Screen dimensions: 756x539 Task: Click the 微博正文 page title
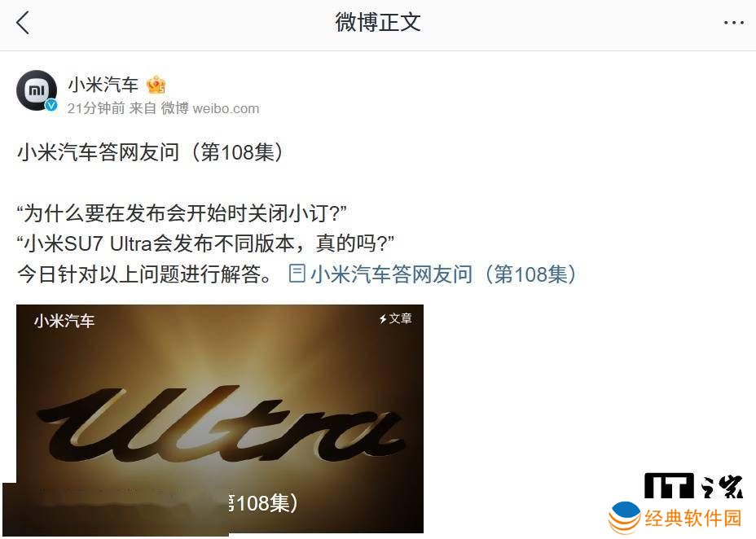coord(378,23)
